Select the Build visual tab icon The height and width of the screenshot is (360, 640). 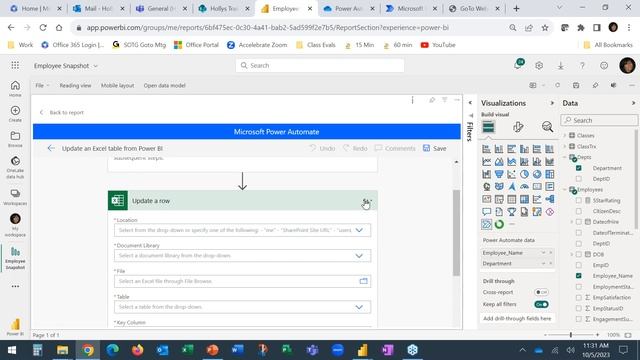pyautogui.click(x=488, y=127)
